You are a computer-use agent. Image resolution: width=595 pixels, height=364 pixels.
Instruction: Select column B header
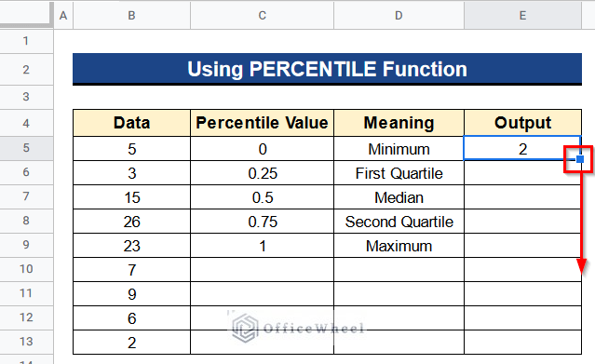pos(131,16)
